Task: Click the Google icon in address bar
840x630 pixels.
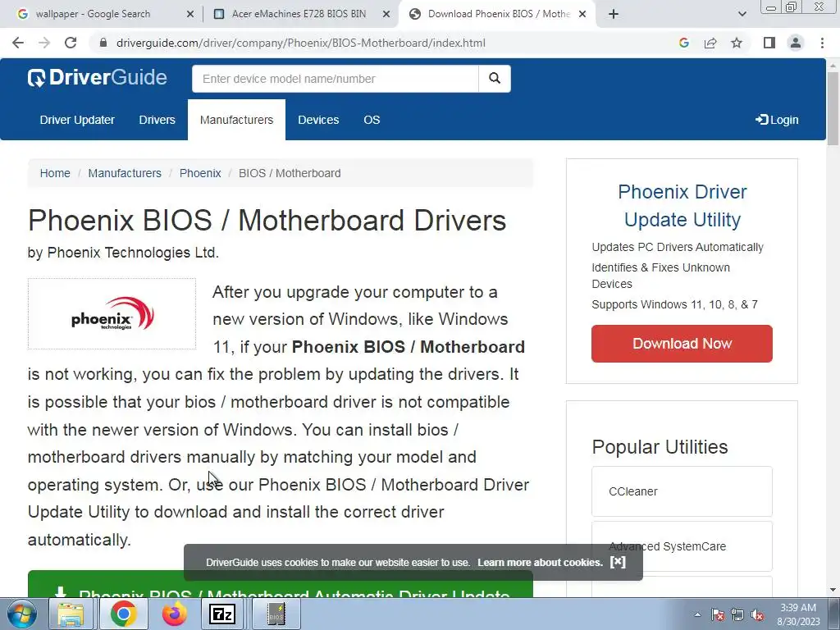Action: [x=683, y=43]
